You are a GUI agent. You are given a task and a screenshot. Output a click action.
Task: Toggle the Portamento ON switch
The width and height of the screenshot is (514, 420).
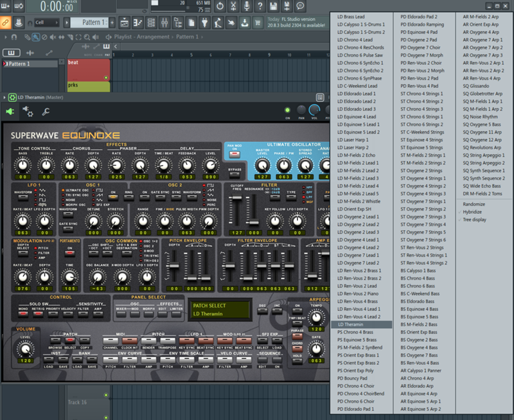[69, 253]
